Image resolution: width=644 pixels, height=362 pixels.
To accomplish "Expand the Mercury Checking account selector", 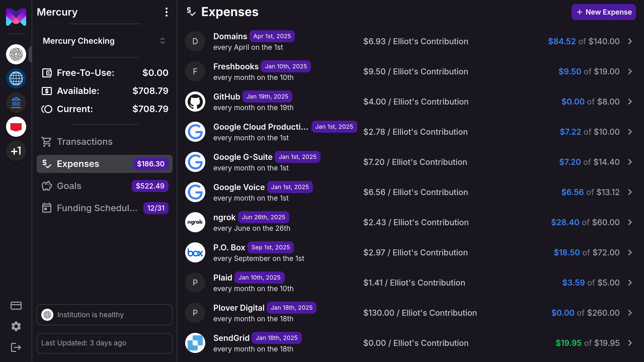I will point(162,41).
